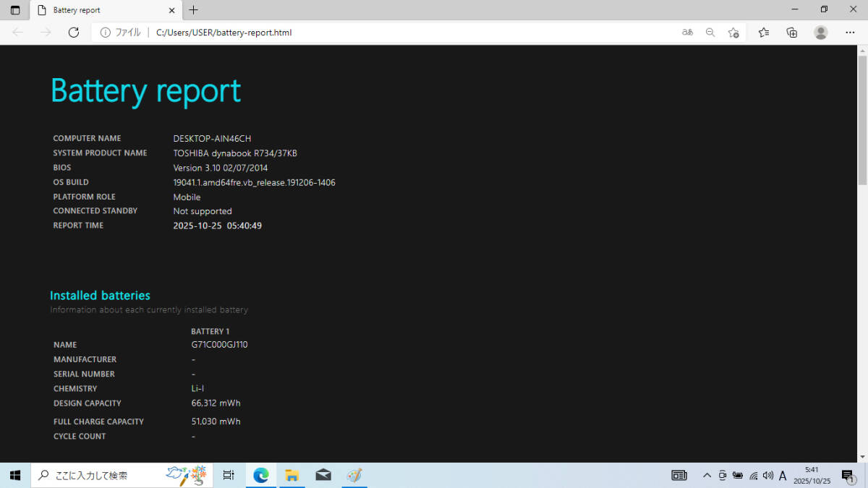Toggle the IME input mode A
Viewport: 868px width, 488px height.
(783, 475)
